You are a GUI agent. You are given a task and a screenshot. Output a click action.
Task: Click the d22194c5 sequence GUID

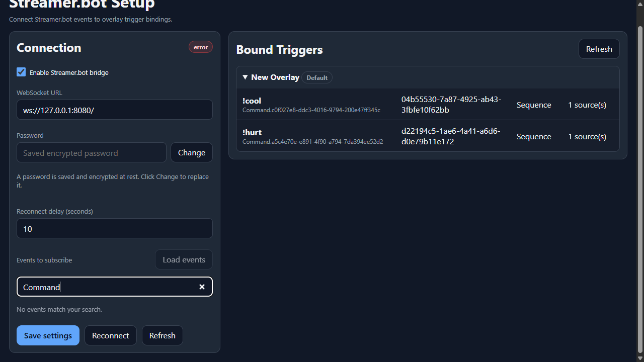point(451,136)
